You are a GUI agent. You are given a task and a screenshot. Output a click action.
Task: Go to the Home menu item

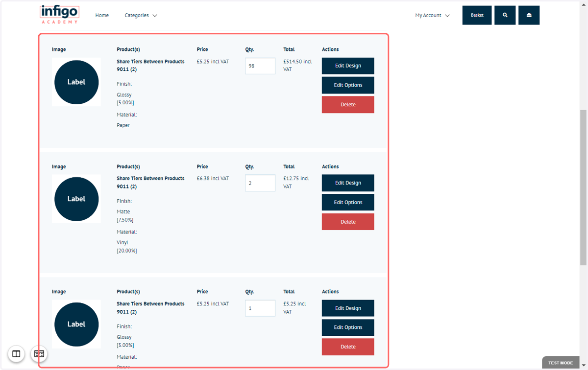tap(102, 15)
